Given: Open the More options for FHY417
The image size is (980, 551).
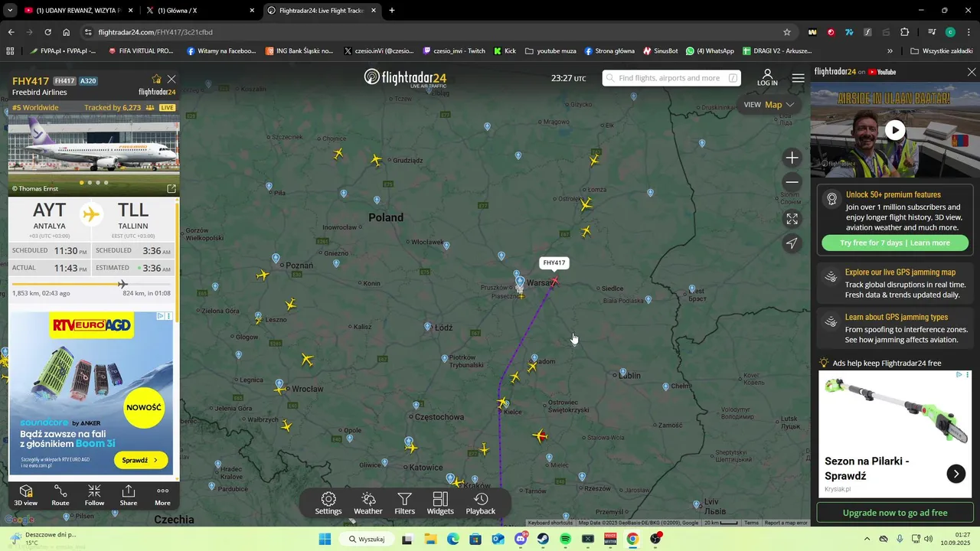Looking at the screenshot, I should pyautogui.click(x=162, y=495).
